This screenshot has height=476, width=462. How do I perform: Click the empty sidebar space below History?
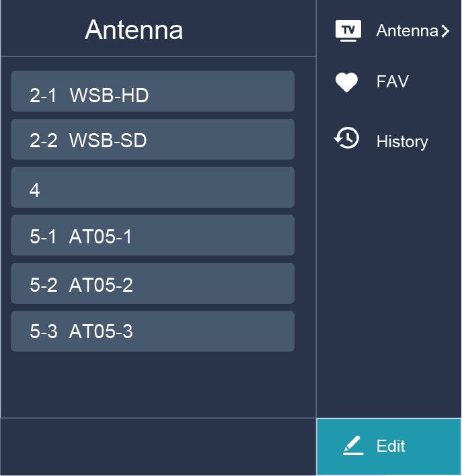(x=389, y=282)
